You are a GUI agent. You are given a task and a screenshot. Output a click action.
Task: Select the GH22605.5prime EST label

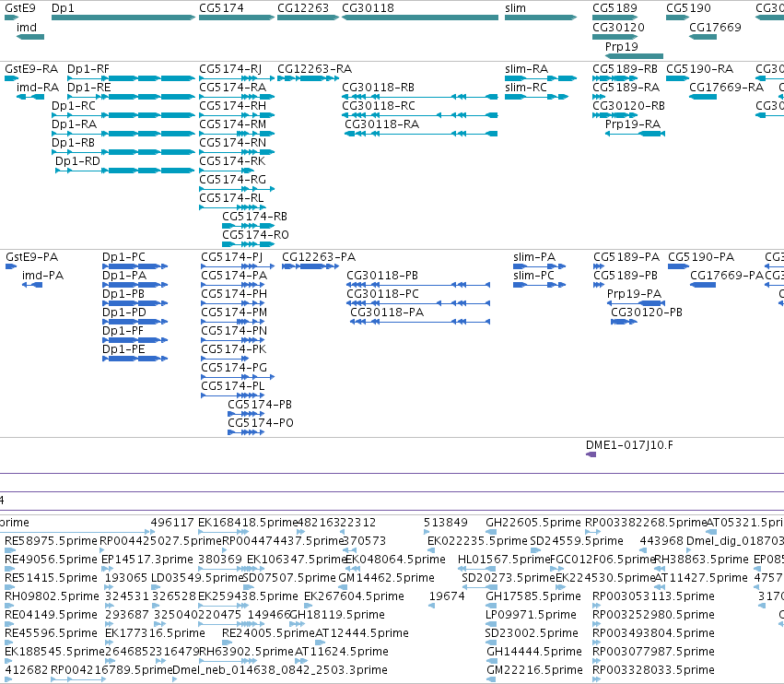pyautogui.click(x=533, y=523)
